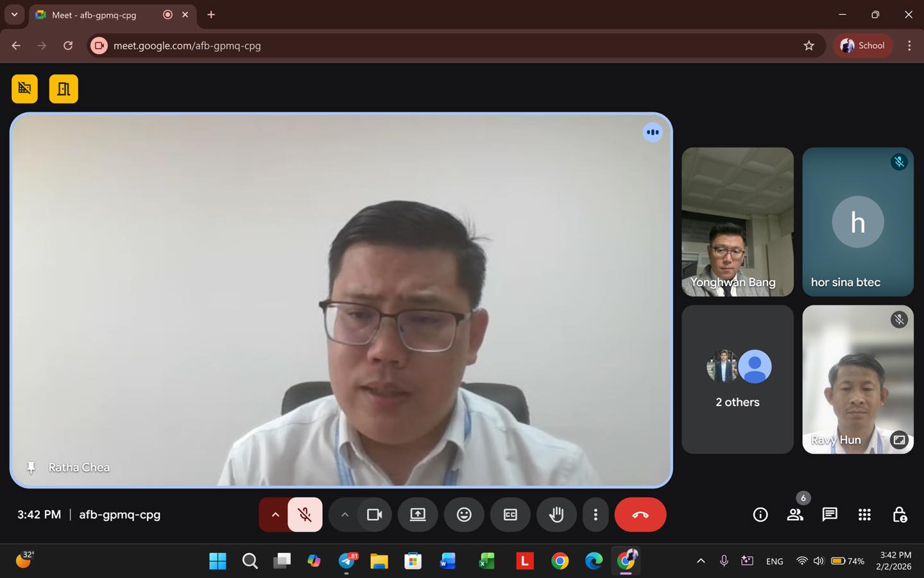Show the people participants list
This screenshot has height=578, width=924.
[795, 514]
